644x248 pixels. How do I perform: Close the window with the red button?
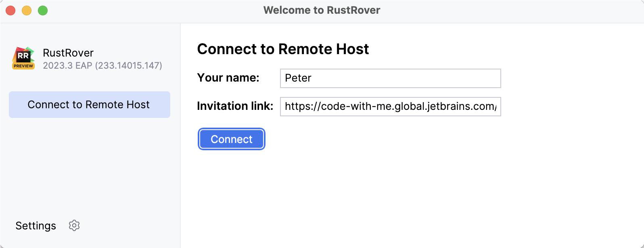coord(11,11)
